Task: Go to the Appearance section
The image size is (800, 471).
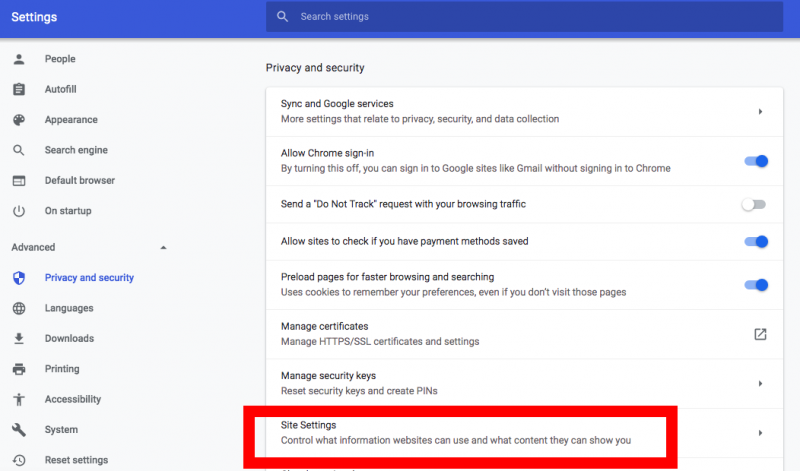Action: pyautogui.click(x=71, y=120)
